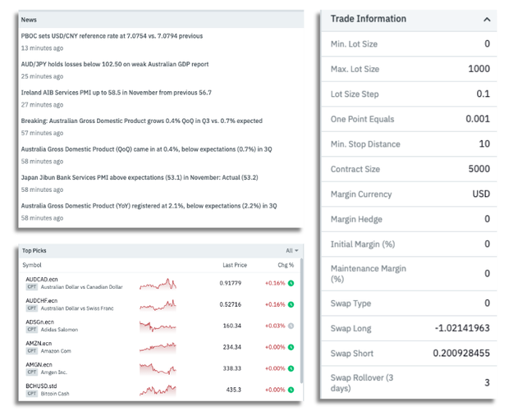Click the green clock icon beside AUDCAD.ecn
Image resolution: width=518 pixels, height=420 pixels.
click(x=291, y=283)
